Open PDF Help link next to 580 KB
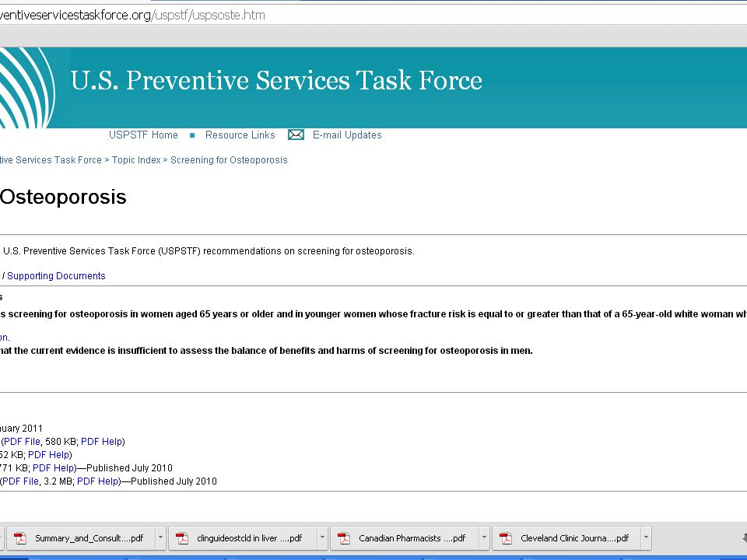The height and width of the screenshot is (560, 747). 101,442
